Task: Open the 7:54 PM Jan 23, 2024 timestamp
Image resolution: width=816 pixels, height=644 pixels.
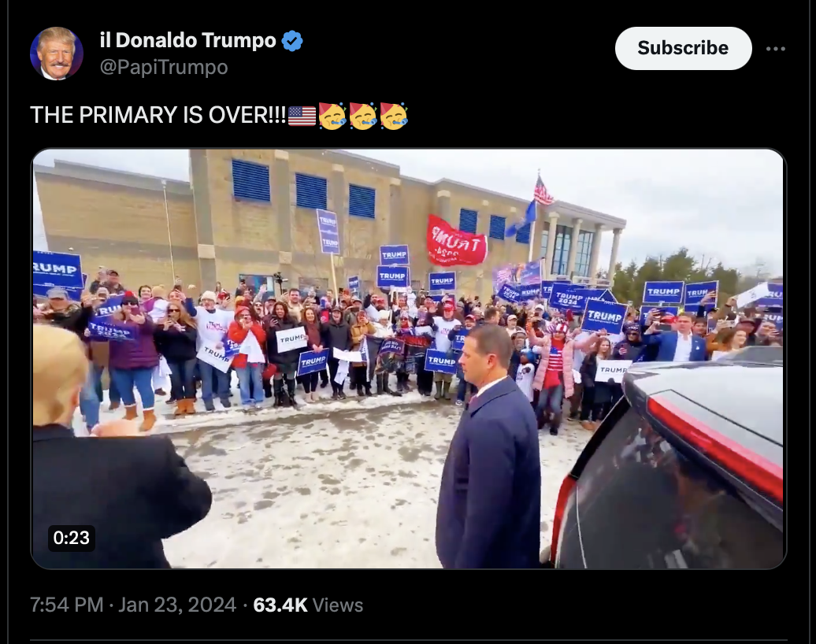Action: [133, 605]
